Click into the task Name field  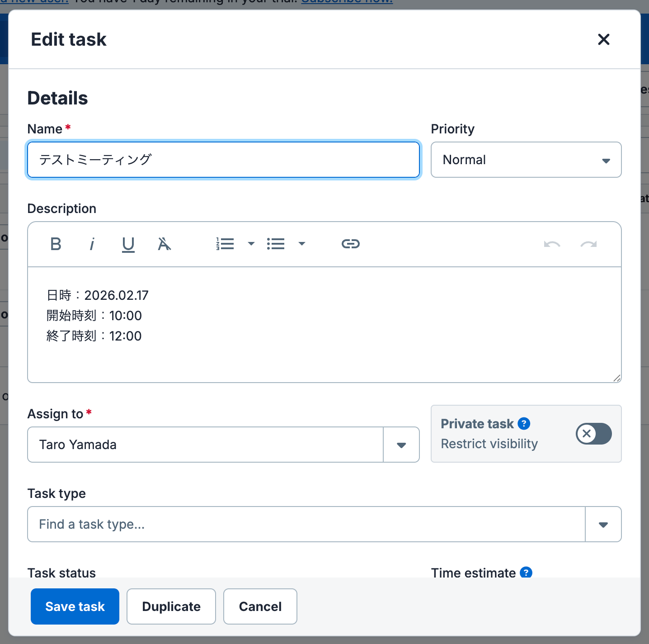223,160
